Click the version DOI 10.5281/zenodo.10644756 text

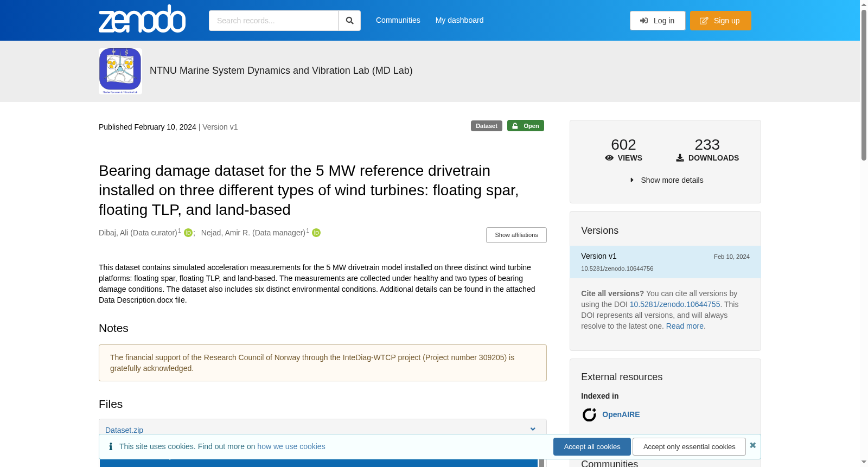[x=617, y=268]
